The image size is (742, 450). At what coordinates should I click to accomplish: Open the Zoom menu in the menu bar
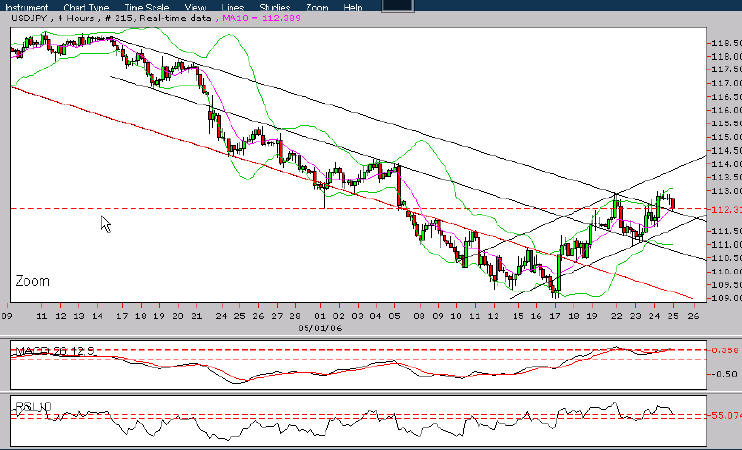[x=317, y=7]
